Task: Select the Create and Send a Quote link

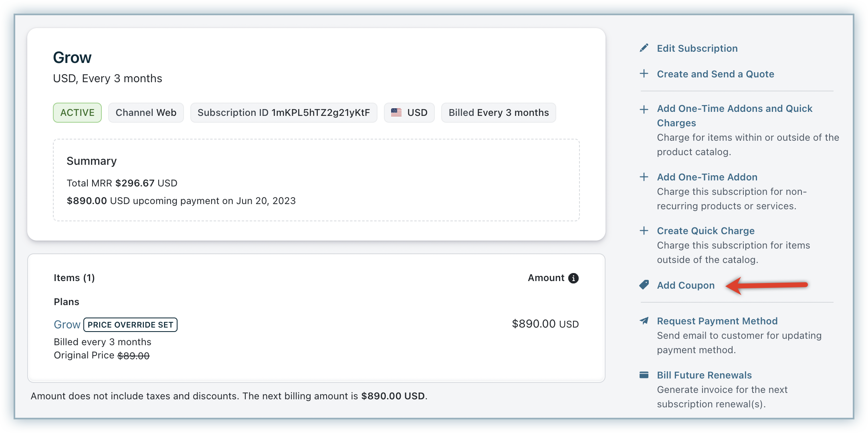Action: (715, 74)
